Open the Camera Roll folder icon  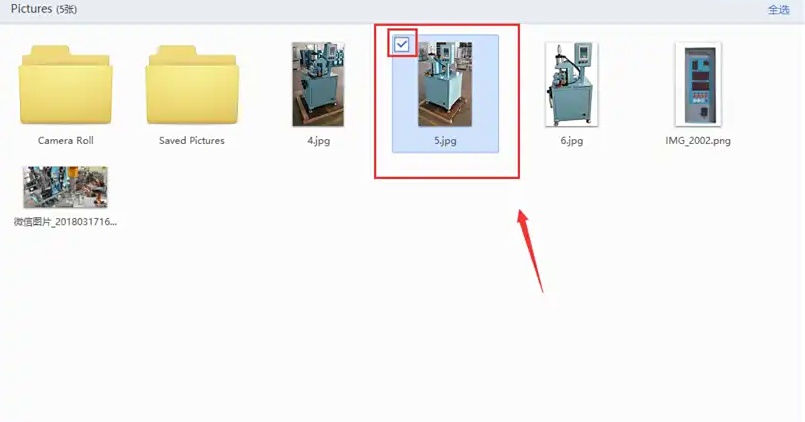point(66,85)
